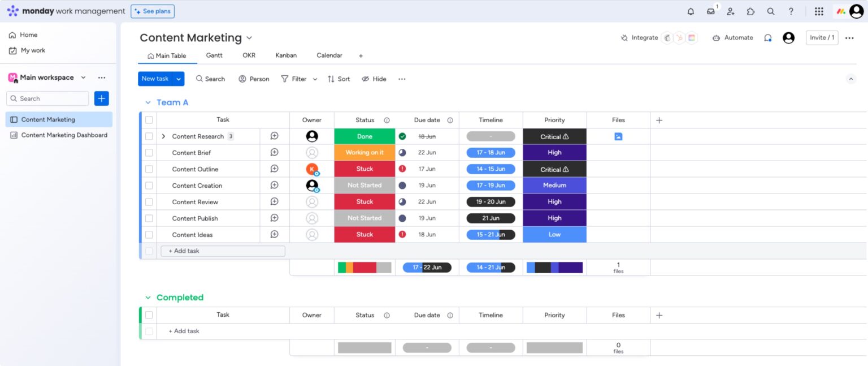Image resolution: width=868 pixels, height=366 pixels.
Task: Open the update bubble for Content Outline
Action: (274, 169)
